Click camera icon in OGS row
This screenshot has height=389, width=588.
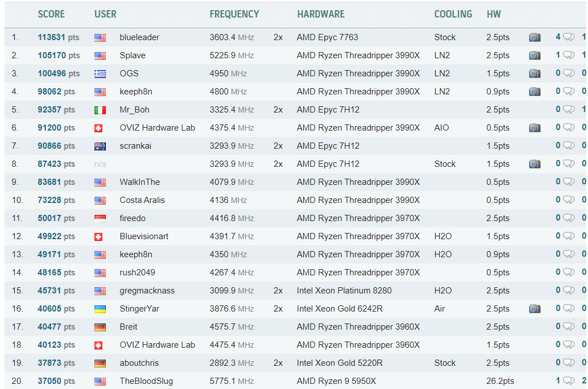pos(534,74)
